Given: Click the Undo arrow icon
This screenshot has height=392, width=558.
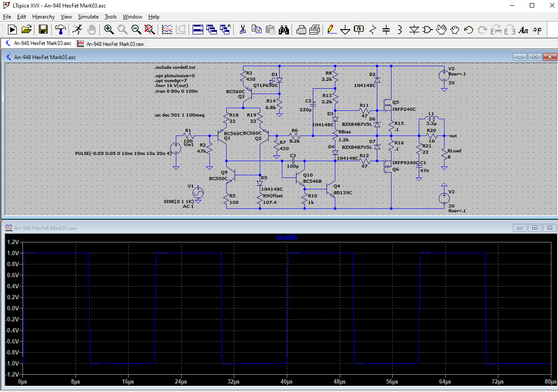Looking at the screenshot, I should click(x=469, y=30).
